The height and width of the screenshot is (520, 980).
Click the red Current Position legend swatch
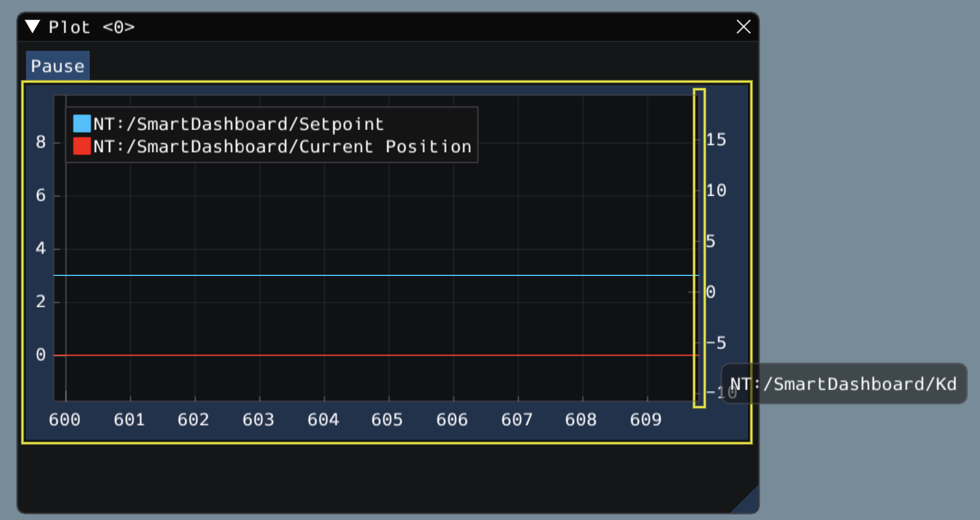pos(82,146)
